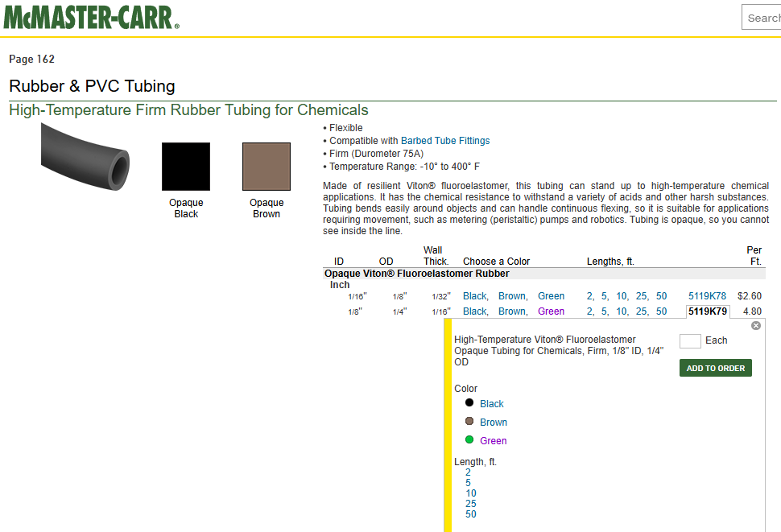
Task: Click the quantity input box next to Each
Action: pyautogui.click(x=690, y=341)
